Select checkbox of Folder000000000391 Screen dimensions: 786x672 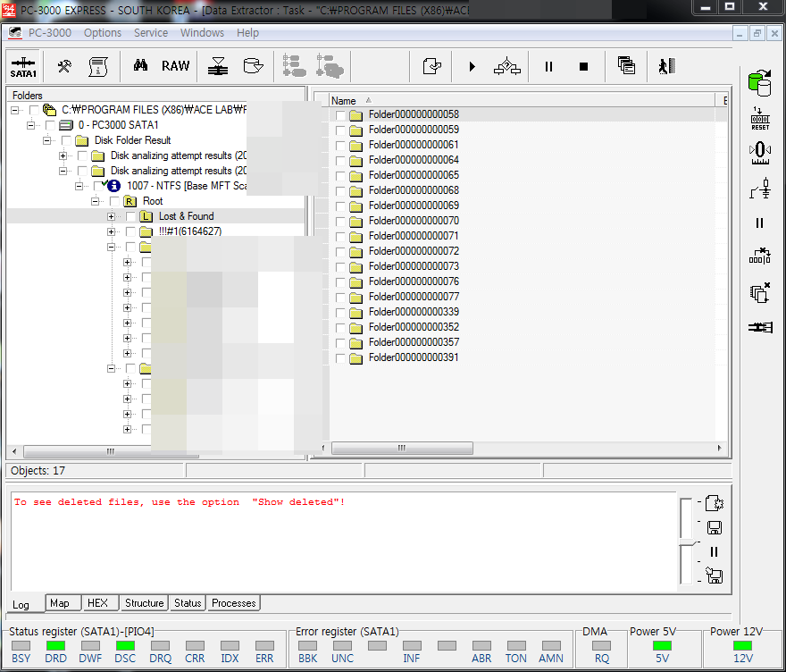pos(340,358)
